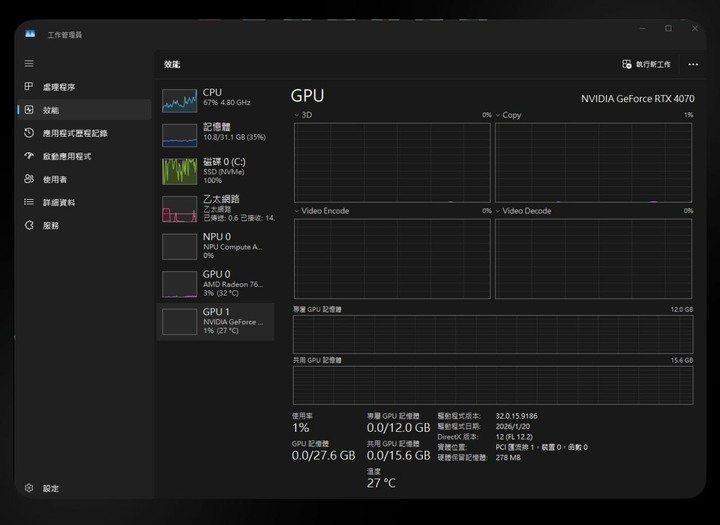
Task: Click the 'NVIDIA GeForce RTX 4070' title
Action: 638,99
